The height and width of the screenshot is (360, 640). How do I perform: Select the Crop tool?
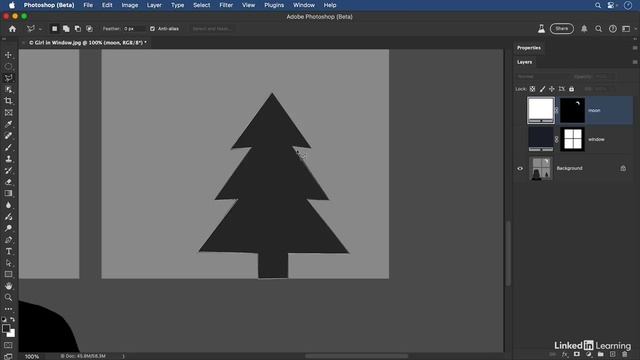click(x=8, y=101)
